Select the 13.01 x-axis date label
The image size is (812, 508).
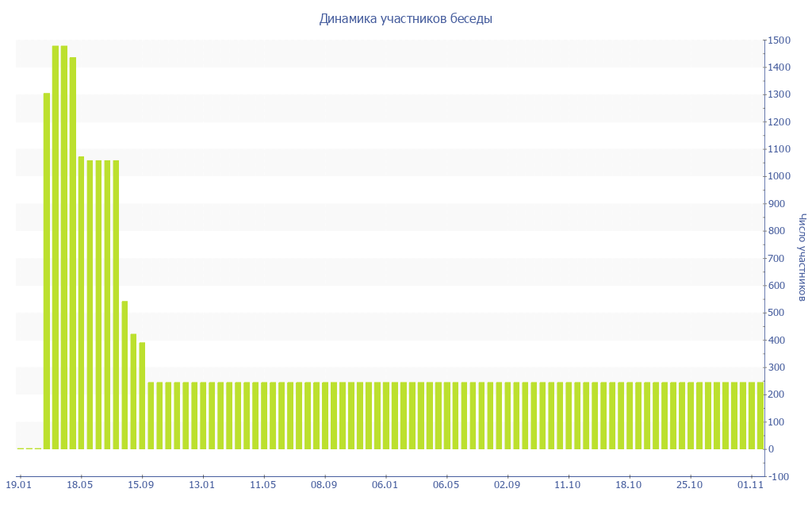[202, 485]
